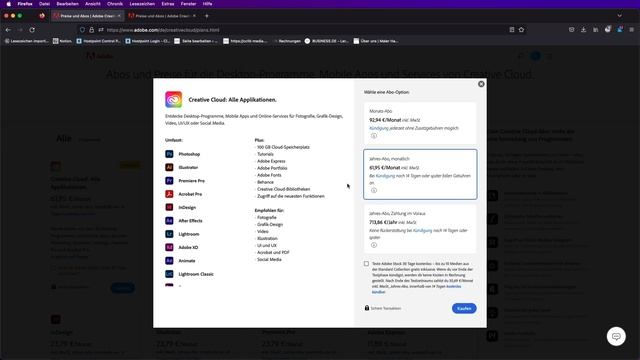Click the After Effects app icon
The width and height of the screenshot is (640, 360).
pyautogui.click(x=169, y=220)
